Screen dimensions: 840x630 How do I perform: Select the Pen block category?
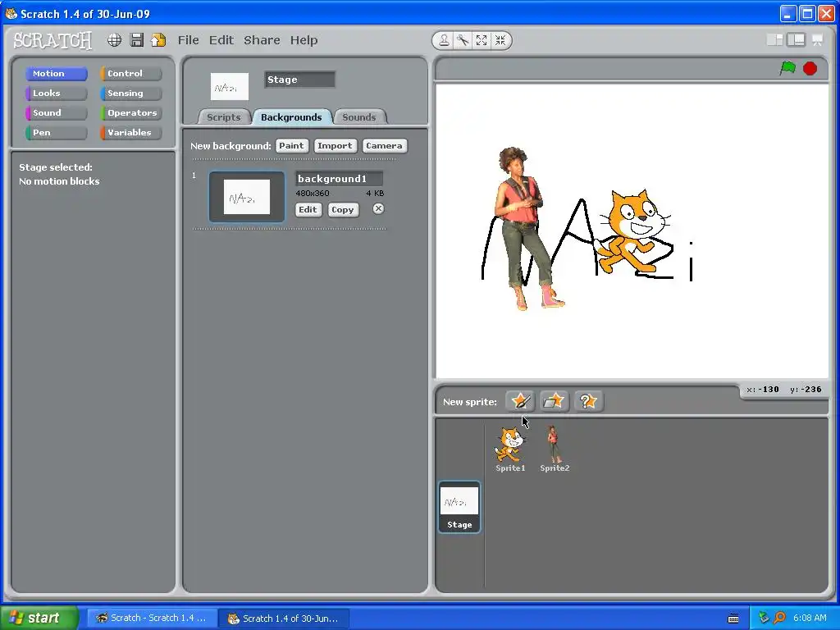(57, 132)
